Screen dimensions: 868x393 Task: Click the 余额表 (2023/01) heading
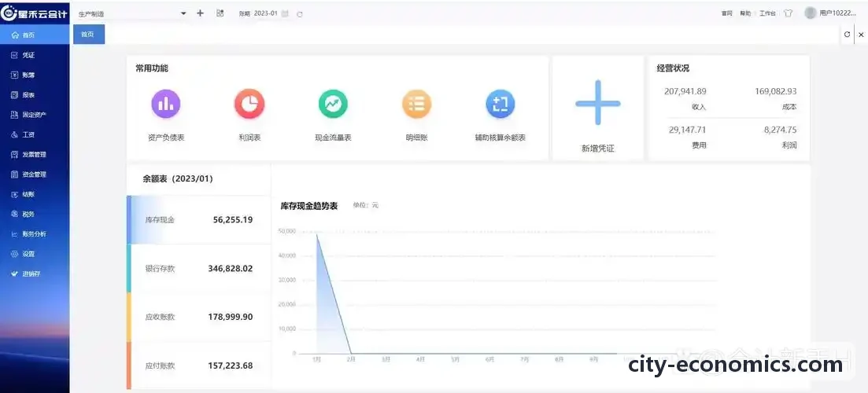click(178, 179)
